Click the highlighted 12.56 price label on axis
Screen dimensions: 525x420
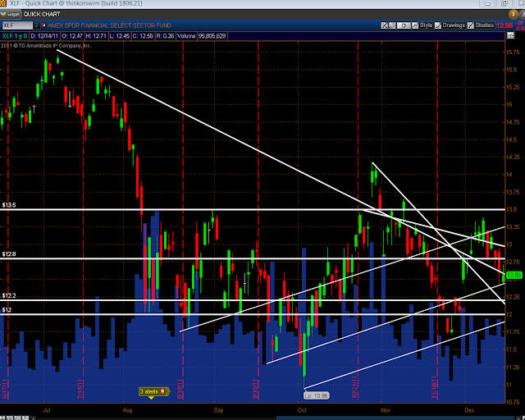click(x=514, y=274)
